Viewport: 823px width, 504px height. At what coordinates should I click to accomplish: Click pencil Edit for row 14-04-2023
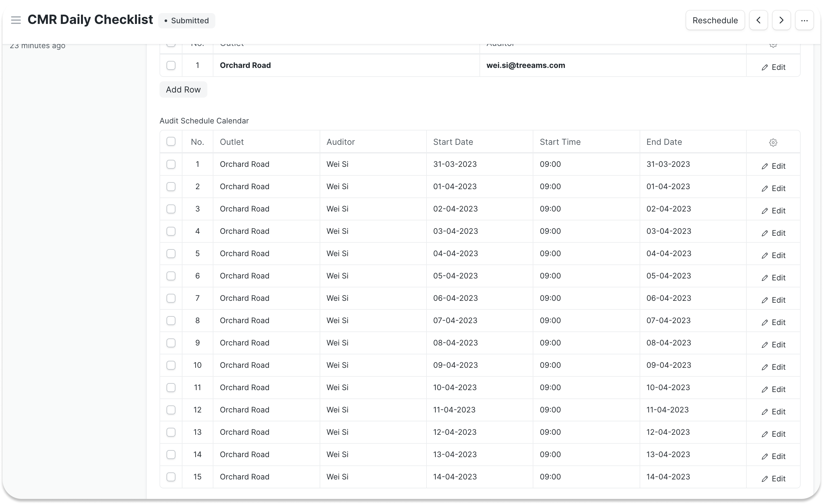click(x=773, y=479)
